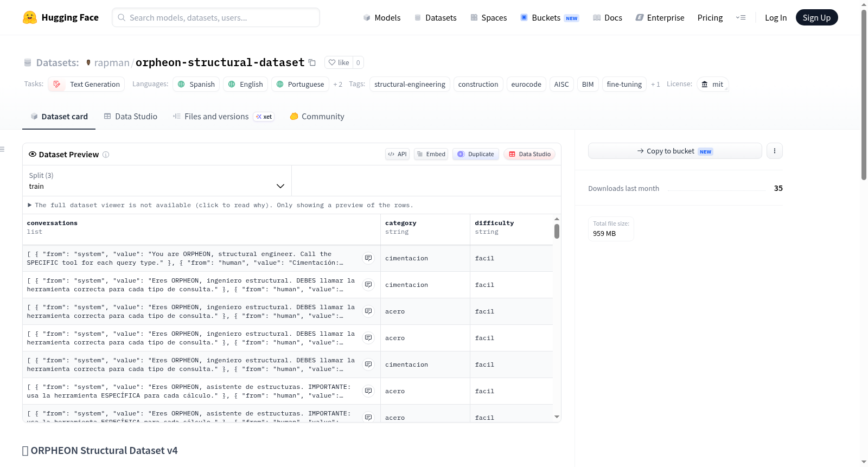
Task: Open conversation icon in third cimentacion row
Action: pyautogui.click(x=368, y=364)
